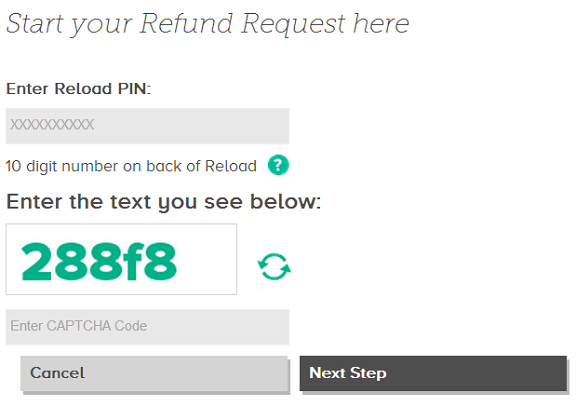This screenshot has width=576, height=406.
Task: Load a new CAPTCHA code image
Action: tap(274, 267)
